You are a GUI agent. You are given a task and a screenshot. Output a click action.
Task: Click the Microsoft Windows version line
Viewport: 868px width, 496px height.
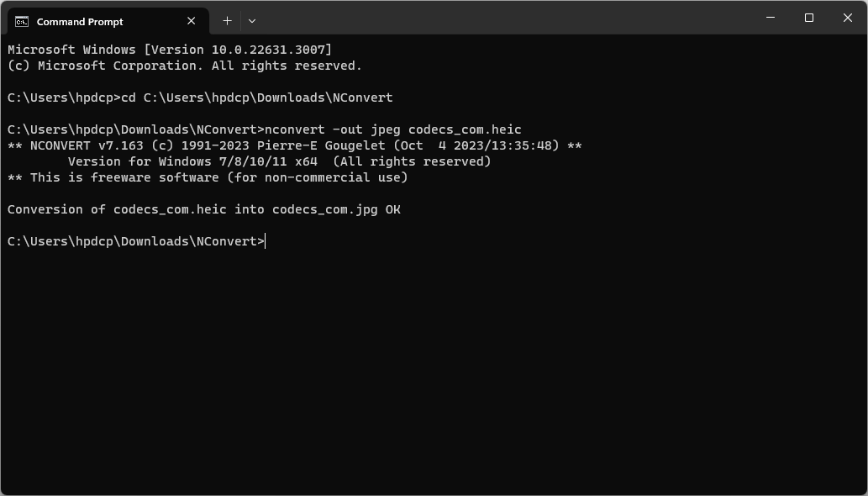[x=170, y=50]
